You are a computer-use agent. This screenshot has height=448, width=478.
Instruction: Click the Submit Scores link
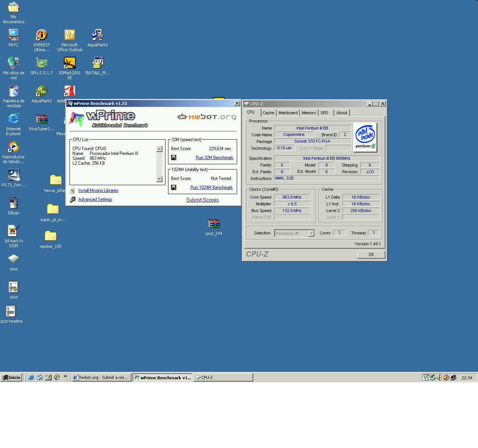202,200
